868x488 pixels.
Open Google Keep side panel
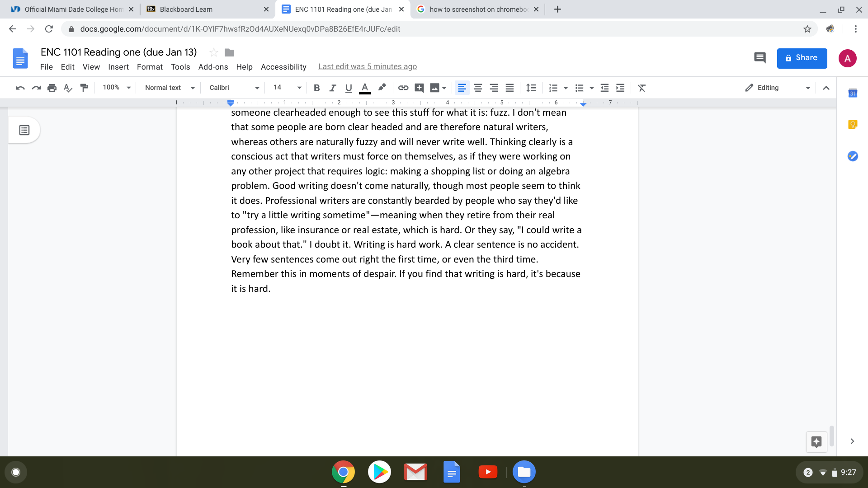pos(853,125)
